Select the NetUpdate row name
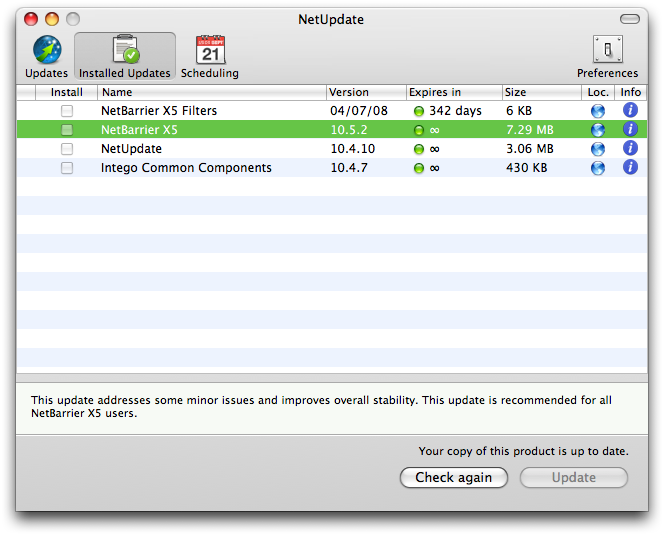664x535 pixels. coord(131,149)
